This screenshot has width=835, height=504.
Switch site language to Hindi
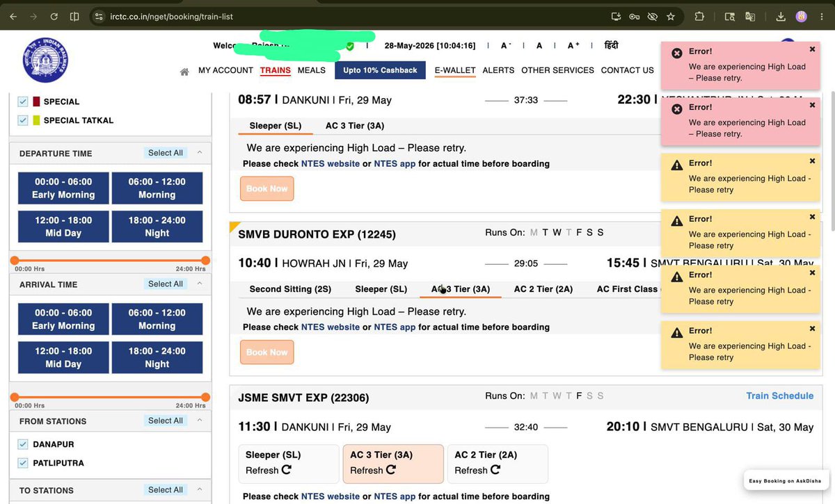611,46
